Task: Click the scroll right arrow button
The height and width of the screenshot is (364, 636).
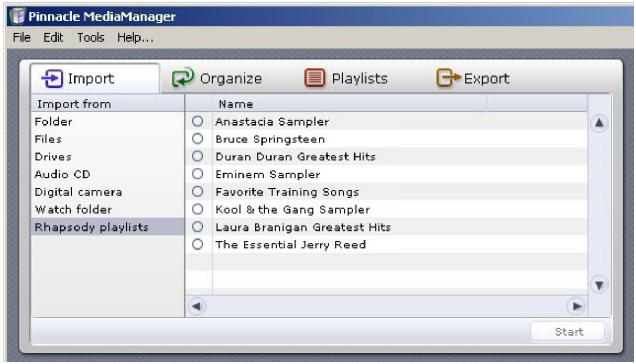Action: (575, 306)
